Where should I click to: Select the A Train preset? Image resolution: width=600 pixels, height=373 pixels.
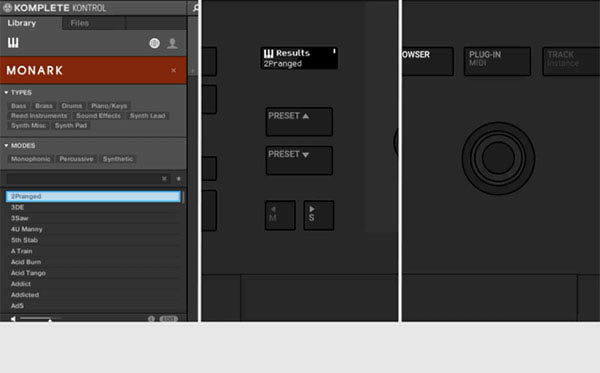point(93,251)
